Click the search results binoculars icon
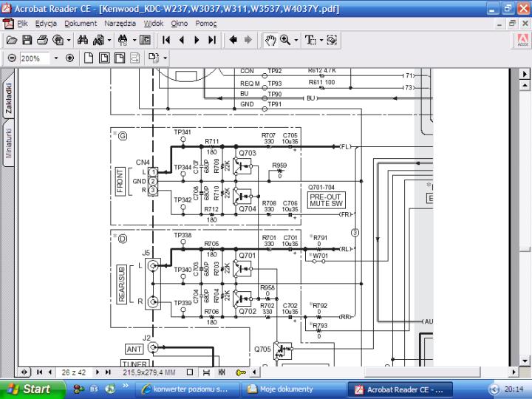Screen dimensions: 532x399 (x=99, y=41)
